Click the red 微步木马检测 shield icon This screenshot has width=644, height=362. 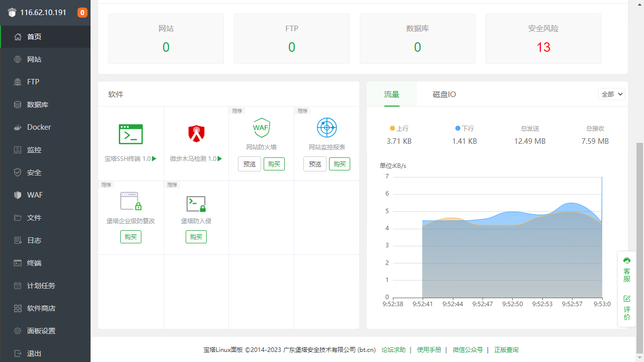pyautogui.click(x=196, y=134)
